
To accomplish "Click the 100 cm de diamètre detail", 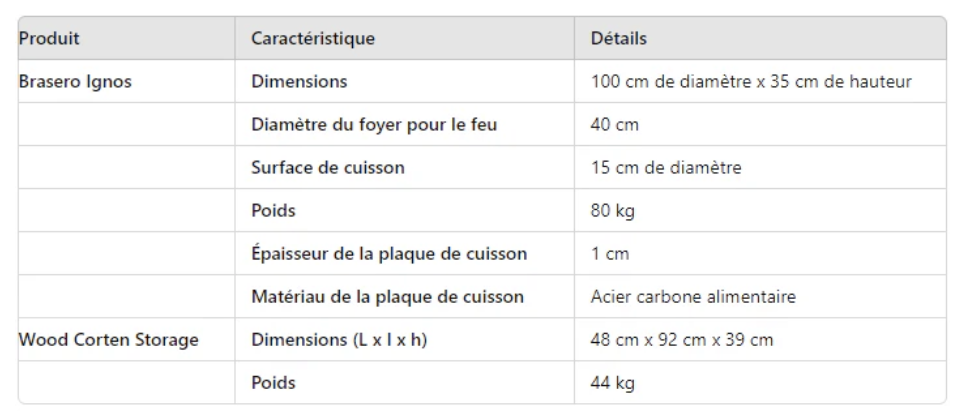I will pos(751,81).
